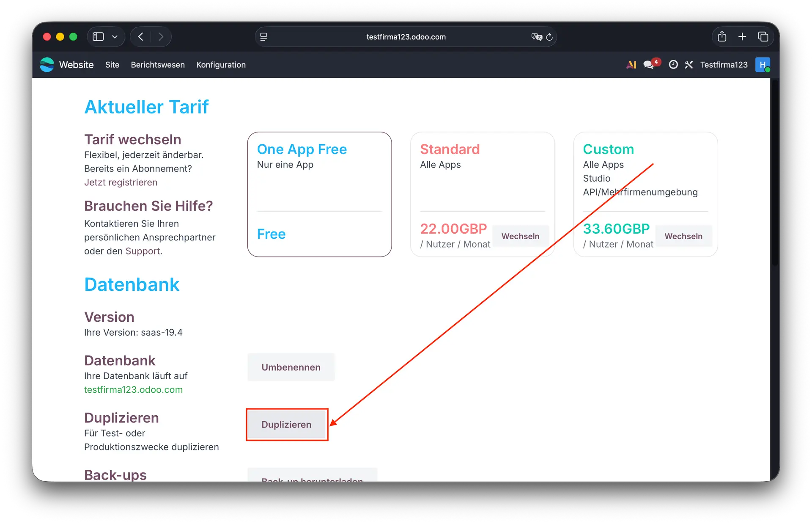
Task: Open the Konfiguration menu
Action: coord(221,65)
